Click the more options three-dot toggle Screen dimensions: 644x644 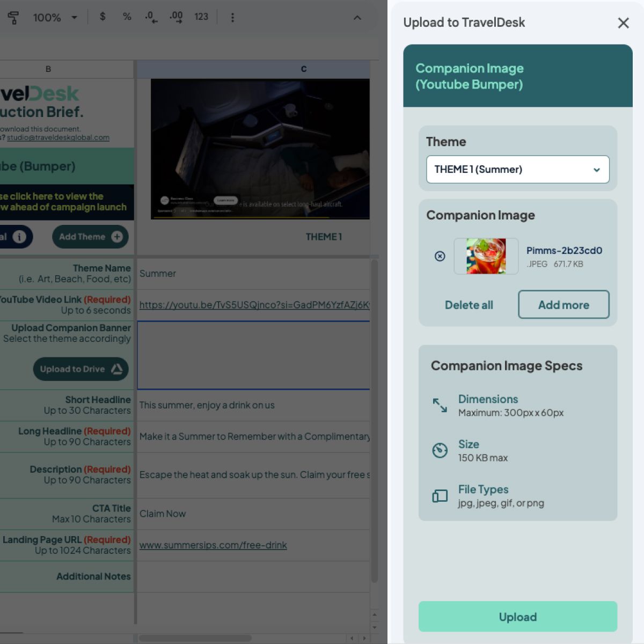(x=232, y=17)
